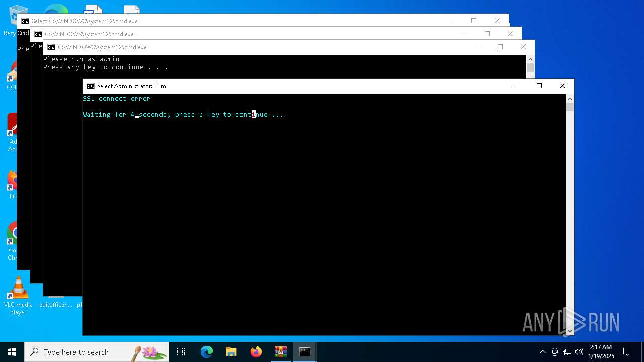Minimize the Select cmd.exe window
Screen dimensions: 644x362
pos(451,21)
